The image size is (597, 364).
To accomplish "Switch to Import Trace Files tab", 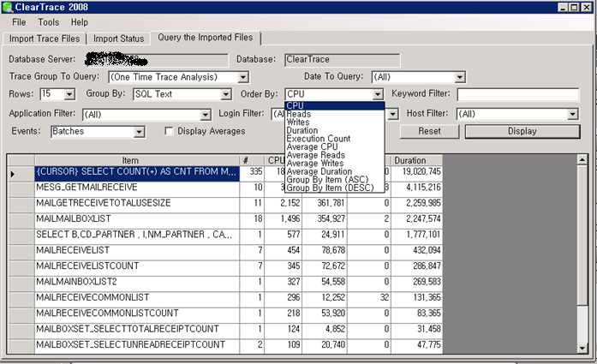I will (x=45, y=39).
